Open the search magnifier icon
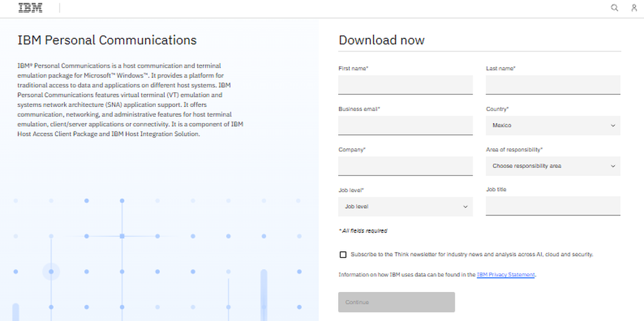Viewport: 644px width, 321px height. 614,8
